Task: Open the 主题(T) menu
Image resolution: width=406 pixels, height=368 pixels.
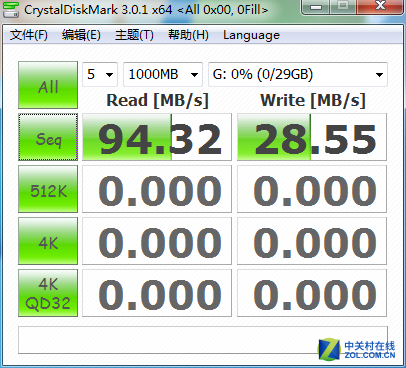Action: [x=134, y=35]
